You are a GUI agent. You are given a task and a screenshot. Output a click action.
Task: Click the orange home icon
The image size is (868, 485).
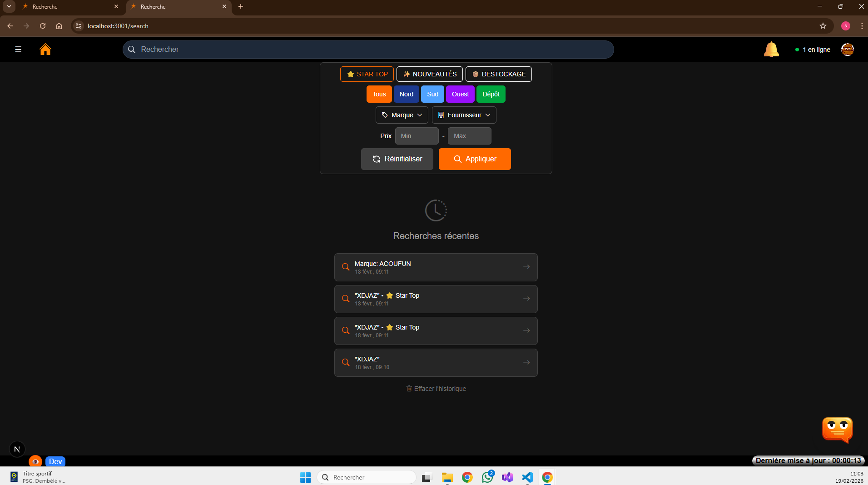click(45, 49)
